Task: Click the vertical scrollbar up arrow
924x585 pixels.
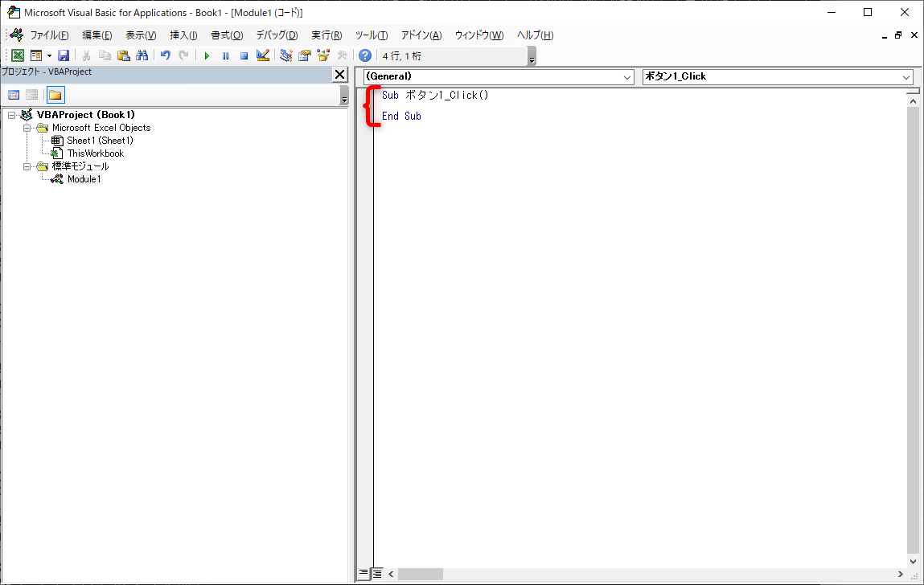Action: 913,101
